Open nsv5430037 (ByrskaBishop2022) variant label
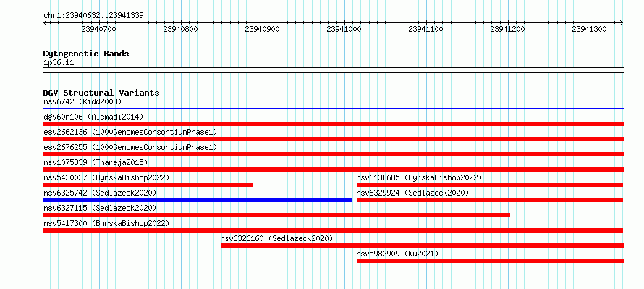 [106, 177]
